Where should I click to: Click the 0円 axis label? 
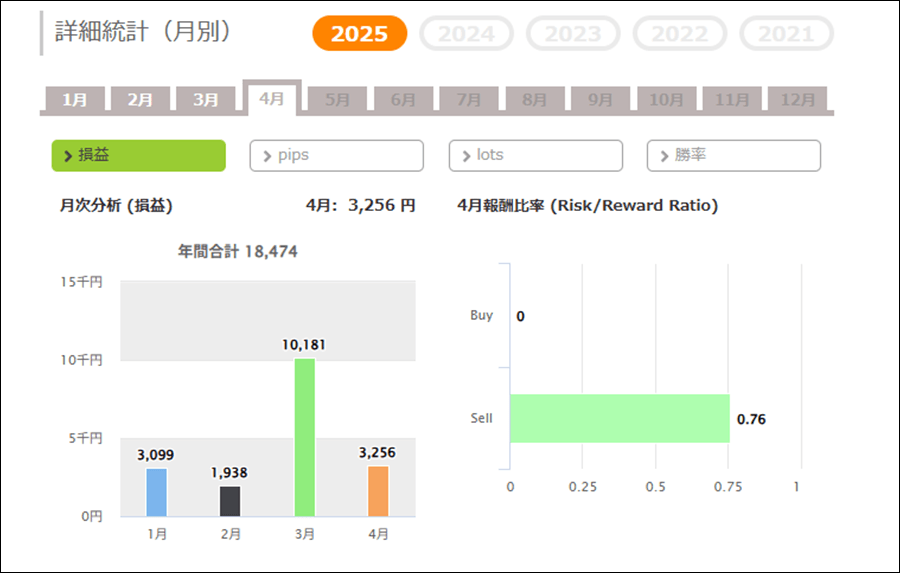click(x=92, y=516)
